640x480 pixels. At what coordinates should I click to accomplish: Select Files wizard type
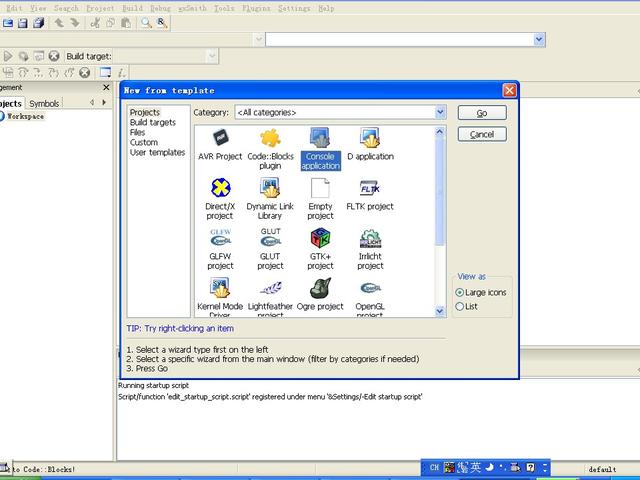[137, 132]
